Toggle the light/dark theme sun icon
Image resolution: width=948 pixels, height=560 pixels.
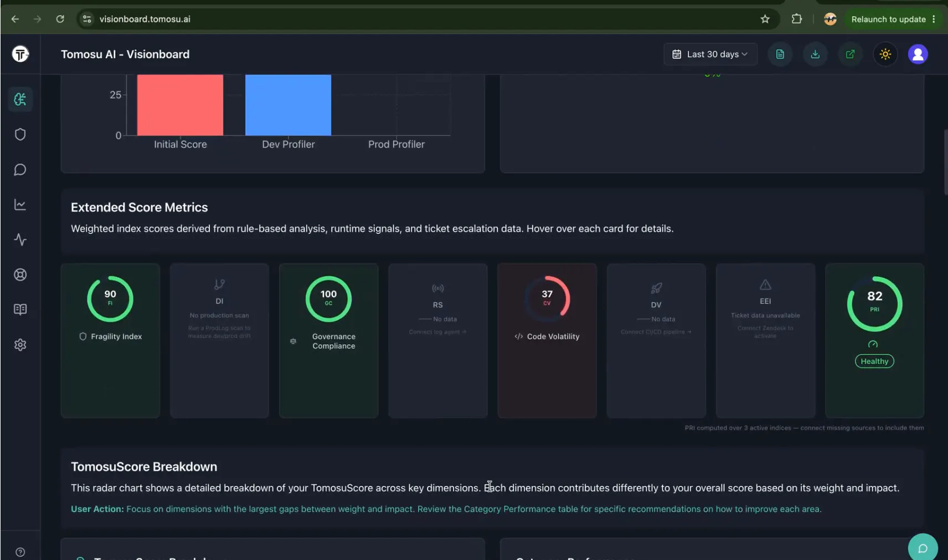(x=885, y=54)
